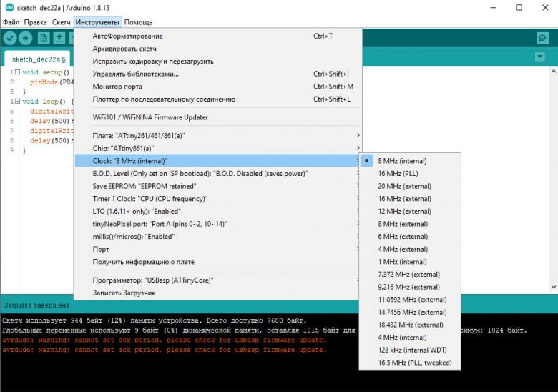The height and width of the screenshot is (392, 558).
Task: Open Плоттер по последовательному соединению
Action: click(217, 99)
